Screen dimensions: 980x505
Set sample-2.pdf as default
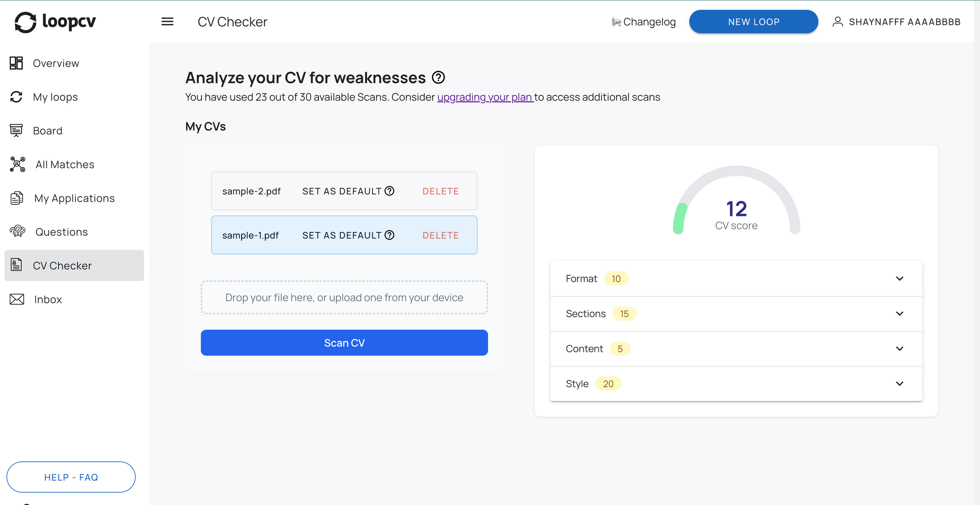coord(341,191)
